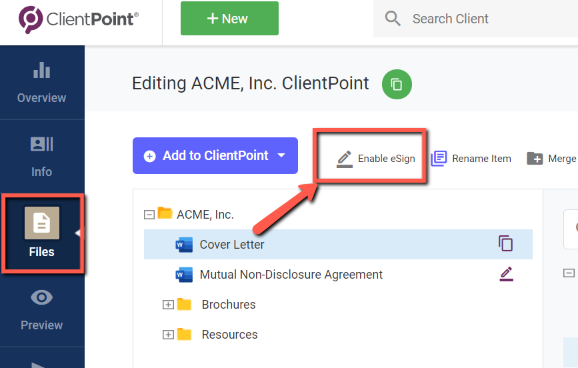Expand the Brochures folder

[x=168, y=305]
